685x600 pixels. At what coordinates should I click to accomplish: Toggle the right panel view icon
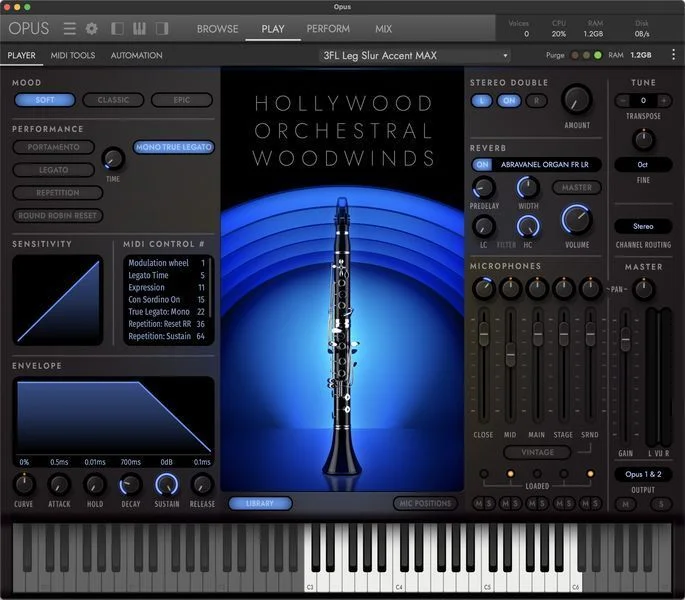click(162, 29)
